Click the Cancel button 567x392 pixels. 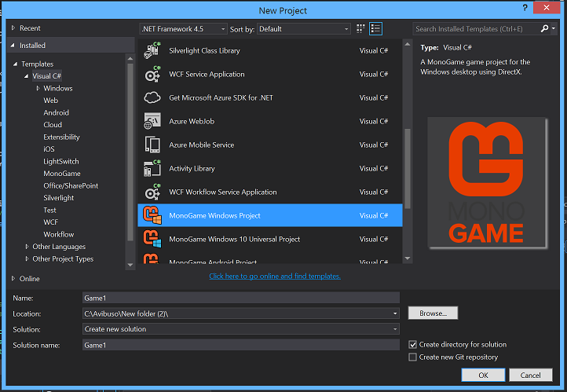click(x=530, y=375)
